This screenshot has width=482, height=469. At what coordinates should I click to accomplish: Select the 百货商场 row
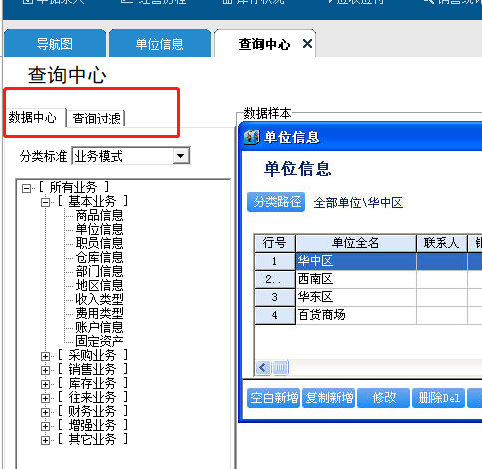coord(368,315)
